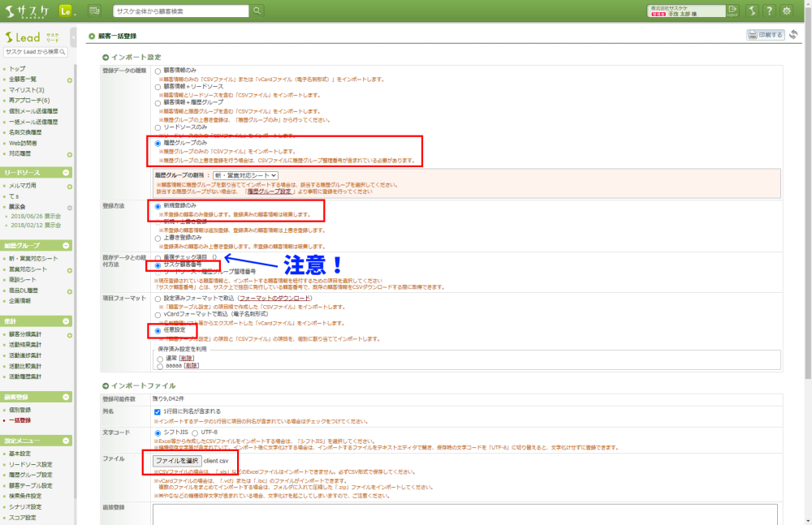Click the magnifier icon next to the global search
This screenshot has width=812, height=525.
pyautogui.click(x=257, y=11)
